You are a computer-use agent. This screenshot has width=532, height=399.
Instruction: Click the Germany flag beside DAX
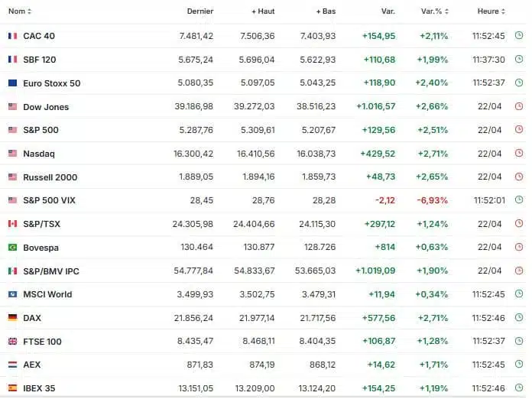12,318
